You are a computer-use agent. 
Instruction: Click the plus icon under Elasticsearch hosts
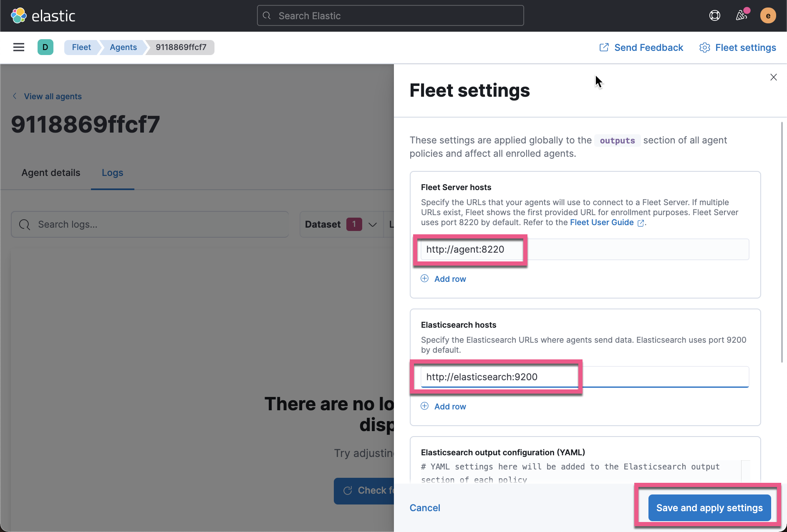coord(424,406)
